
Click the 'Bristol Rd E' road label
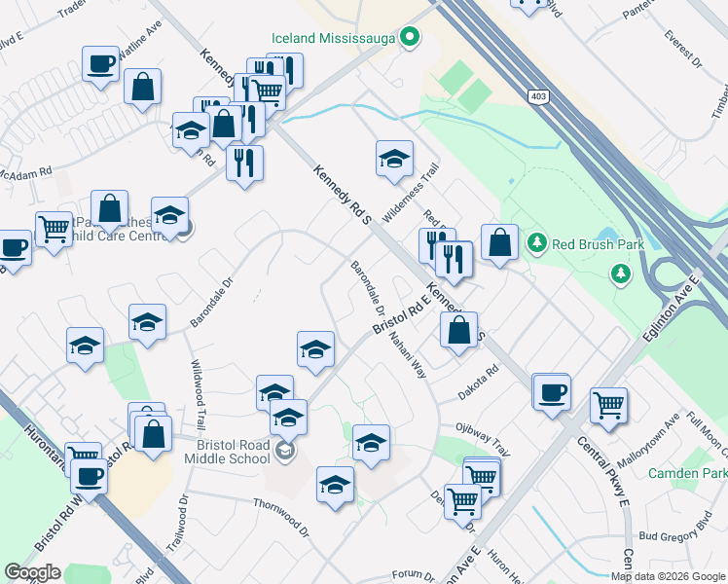[x=402, y=313]
